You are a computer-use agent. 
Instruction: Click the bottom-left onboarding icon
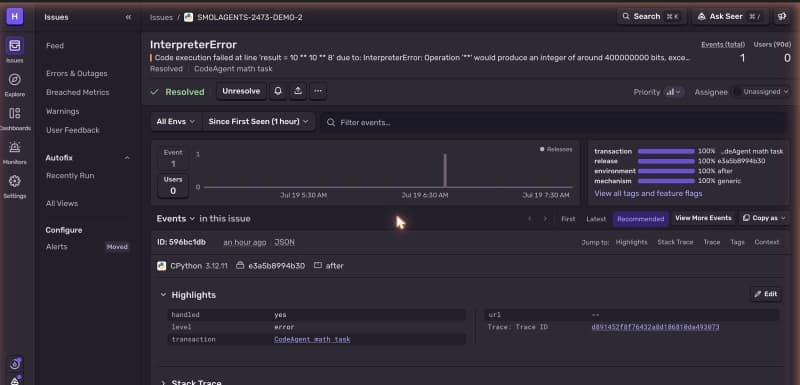tap(15, 364)
